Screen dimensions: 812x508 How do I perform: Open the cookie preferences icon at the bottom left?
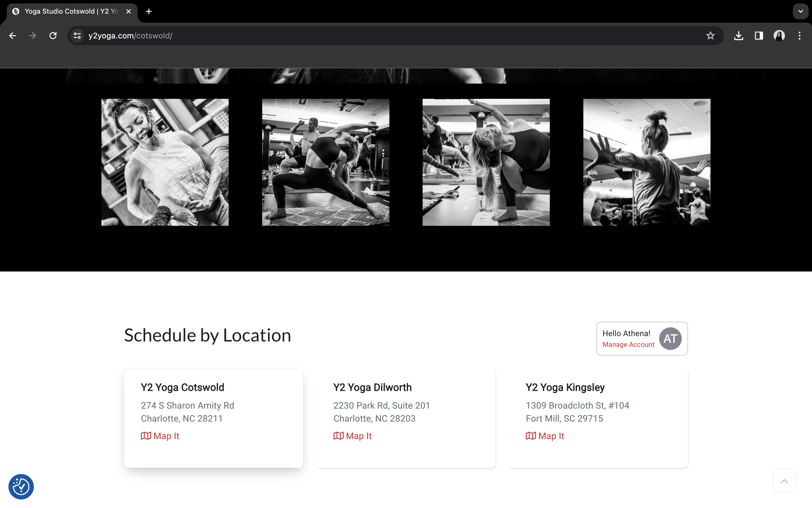(21, 487)
